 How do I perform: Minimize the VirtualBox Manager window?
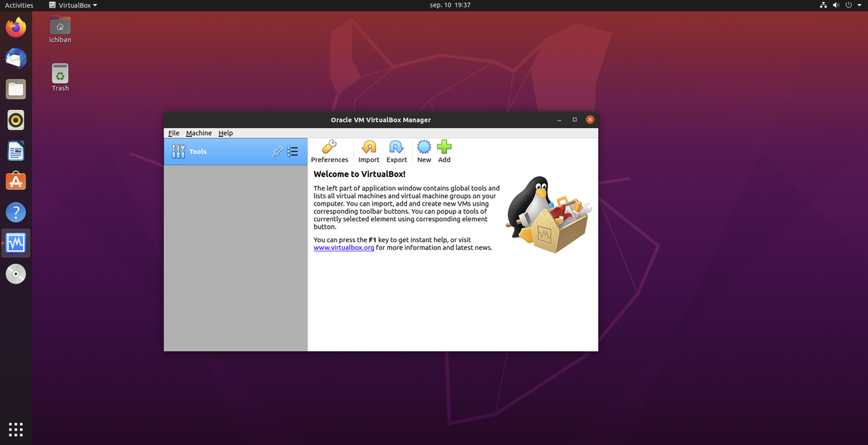click(559, 120)
